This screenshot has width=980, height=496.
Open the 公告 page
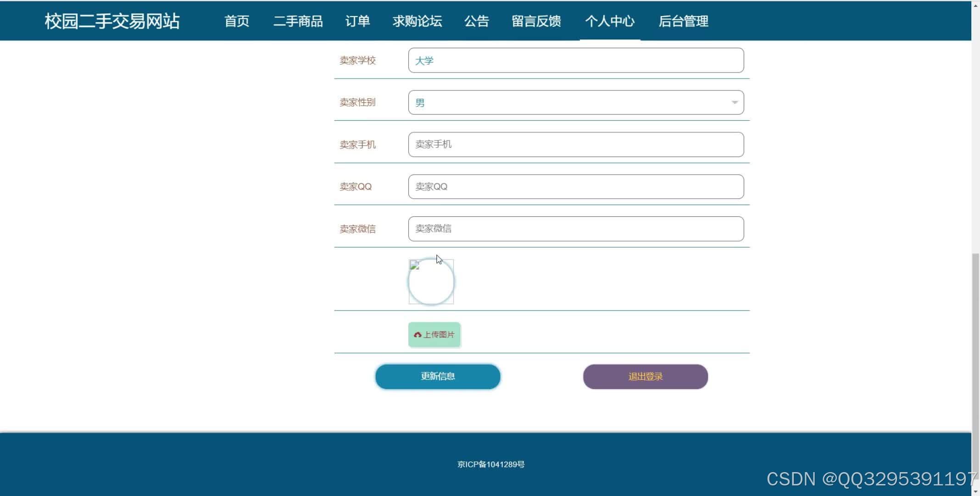[x=477, y=21]
